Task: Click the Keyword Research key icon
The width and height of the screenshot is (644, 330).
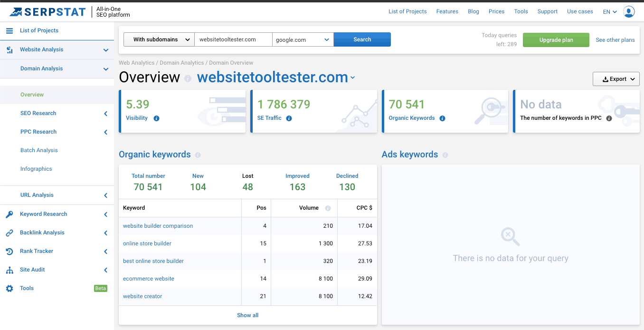Action: (9, 214)
